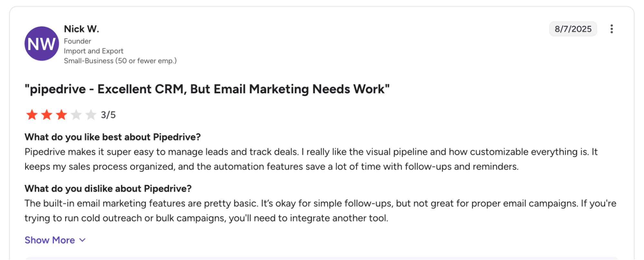Select the third orange rating star
Image resolution: width=644 pixels, height=260 pixels.
tap(61, 115)
